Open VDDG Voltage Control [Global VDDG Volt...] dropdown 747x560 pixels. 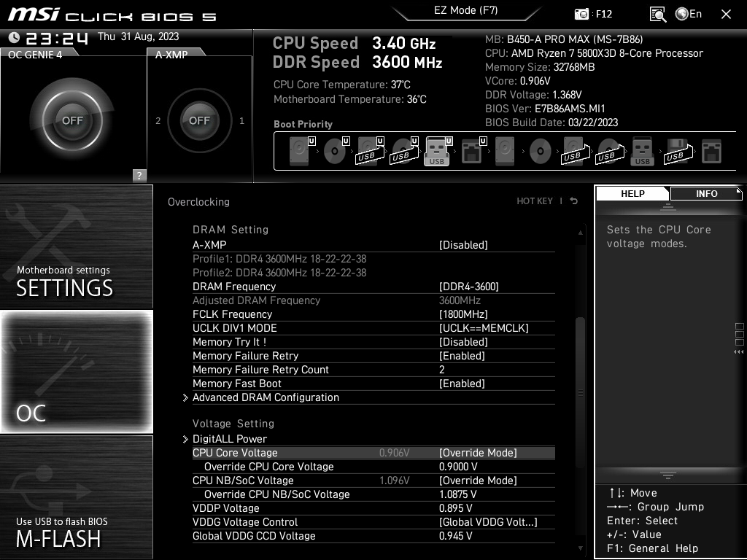point(488,522)
